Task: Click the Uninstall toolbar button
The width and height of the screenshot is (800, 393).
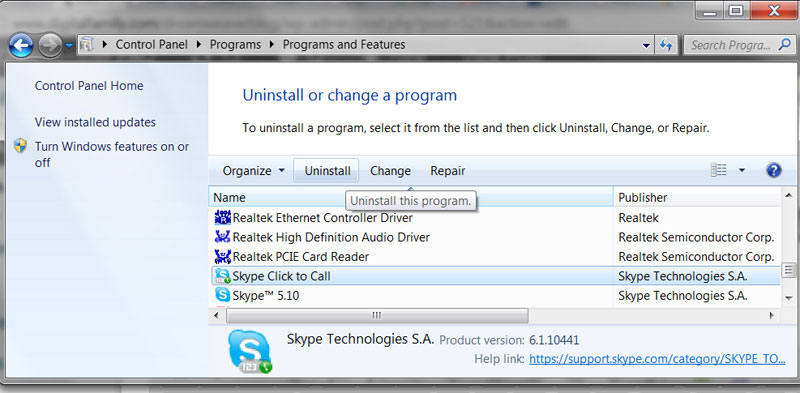Action: 327,171
